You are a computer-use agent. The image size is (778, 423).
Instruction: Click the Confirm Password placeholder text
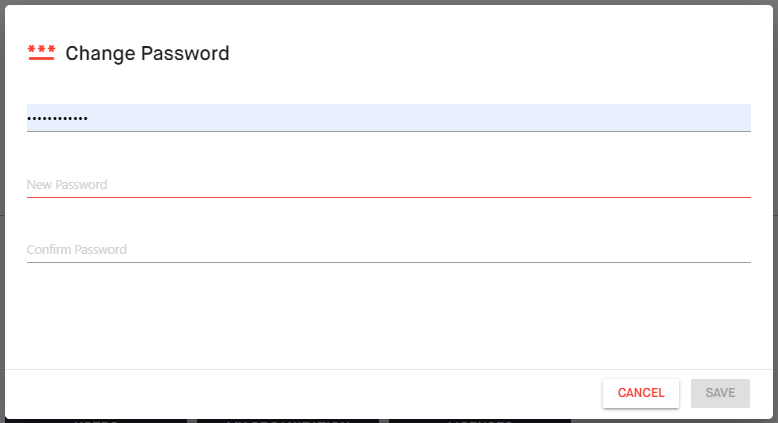tap(76, 249)
